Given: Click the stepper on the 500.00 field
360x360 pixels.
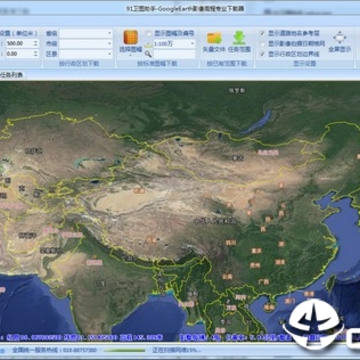Looking at the screenshot, I should coord(36,44).
